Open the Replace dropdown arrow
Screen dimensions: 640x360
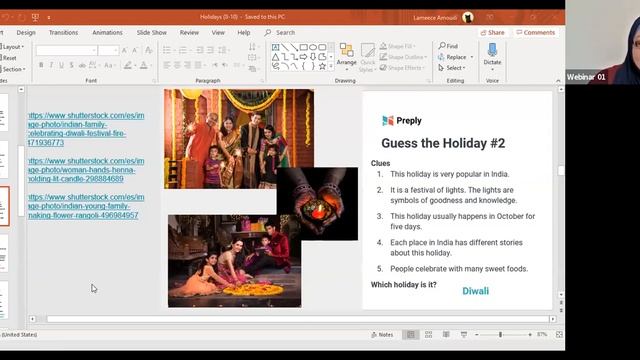[x=472, y=57]
